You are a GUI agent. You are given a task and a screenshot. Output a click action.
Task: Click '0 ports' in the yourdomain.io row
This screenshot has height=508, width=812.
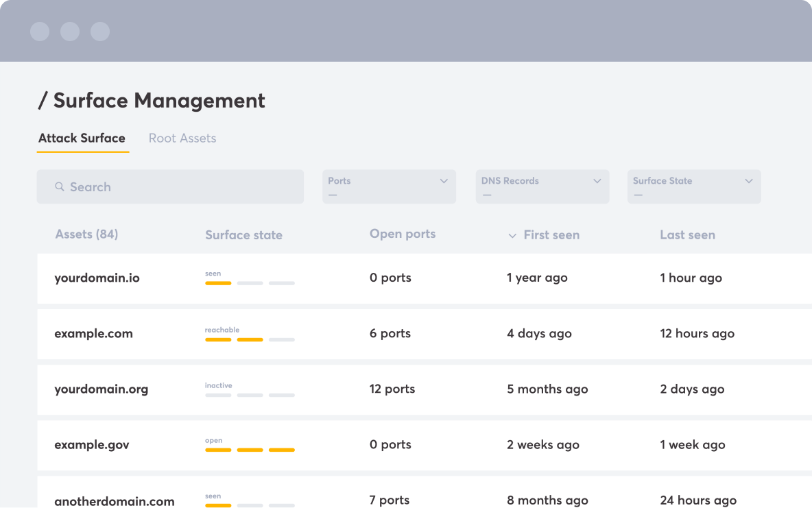[390, 278]
